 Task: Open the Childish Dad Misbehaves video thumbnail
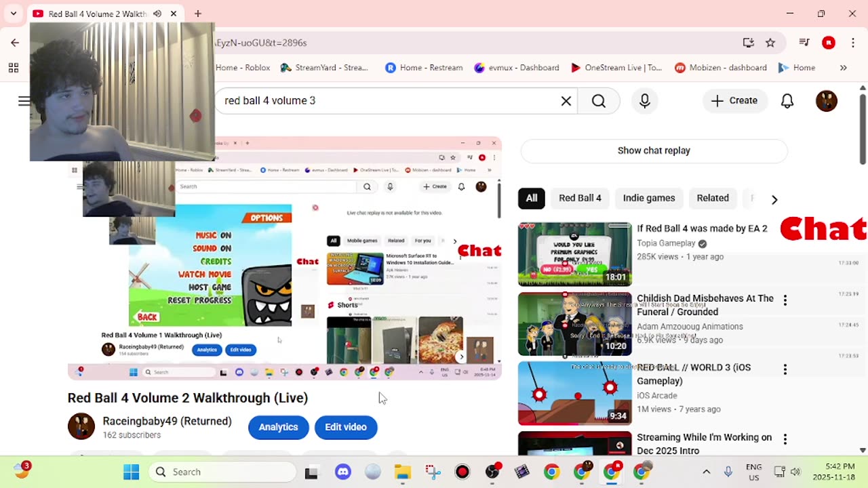click(574, 324)
